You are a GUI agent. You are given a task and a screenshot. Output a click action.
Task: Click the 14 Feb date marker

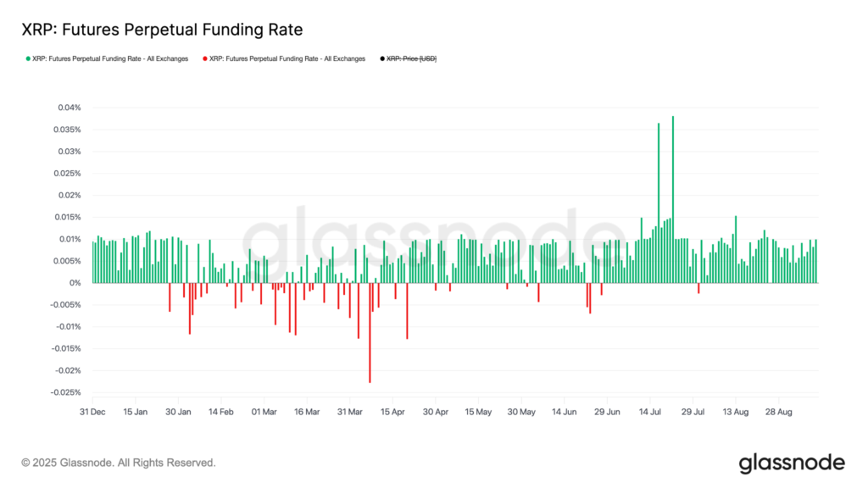221,412
